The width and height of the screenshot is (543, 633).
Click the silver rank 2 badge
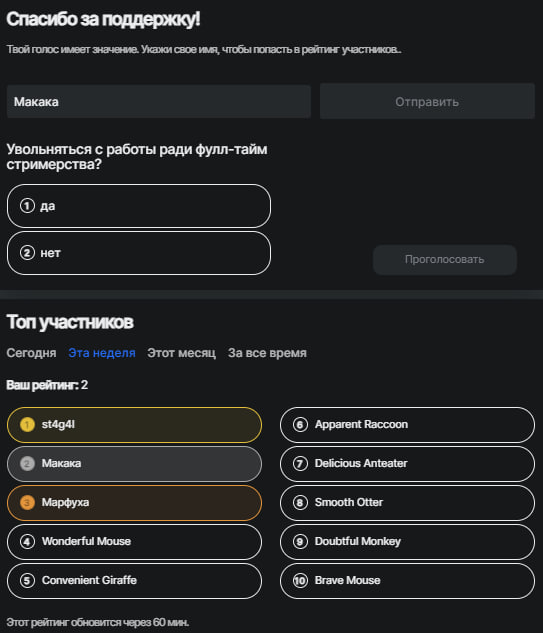click(27, 463)
